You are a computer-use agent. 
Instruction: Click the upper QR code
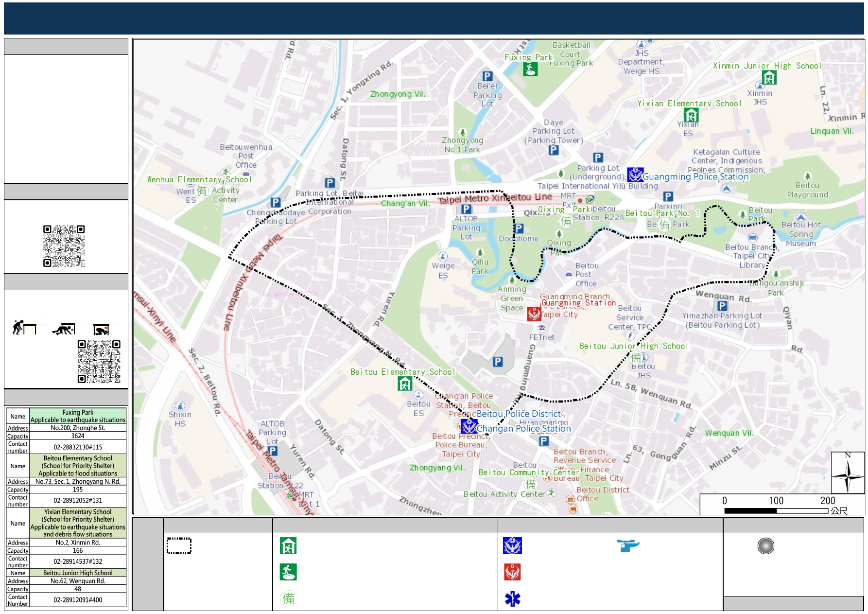point(64,246)
